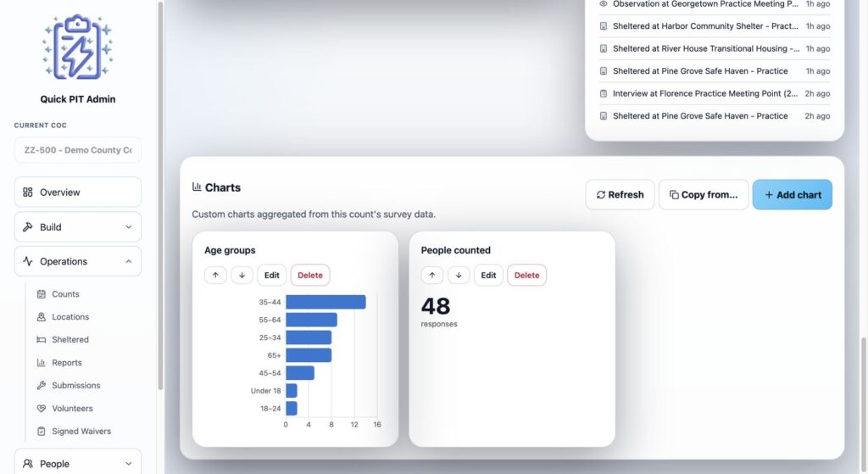This screenshot has width=868, height=474.
Task: Click the Overview grid icon
Action: pos(28,192)
